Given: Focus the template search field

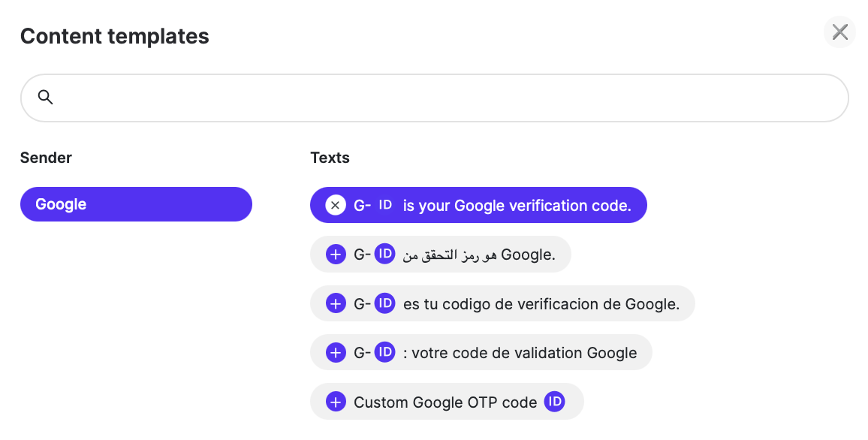Looking at the screenshot, I should point(435,98).
